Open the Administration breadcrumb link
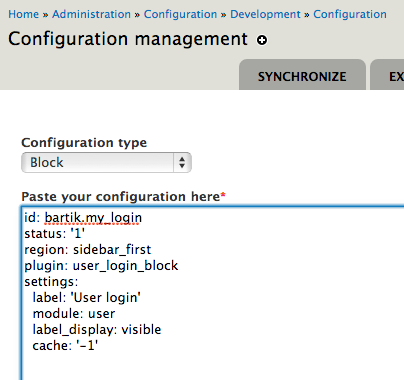The image size is (404, 380). [x=92, y=14]
